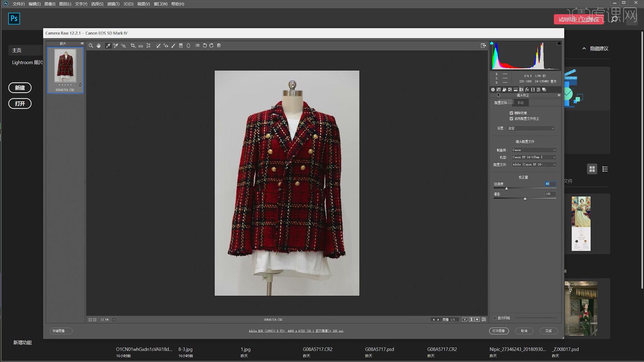This screenshot has width=644, height=362.
Task: Open the 设置 自定 dropdown
Action: (531, 128)
